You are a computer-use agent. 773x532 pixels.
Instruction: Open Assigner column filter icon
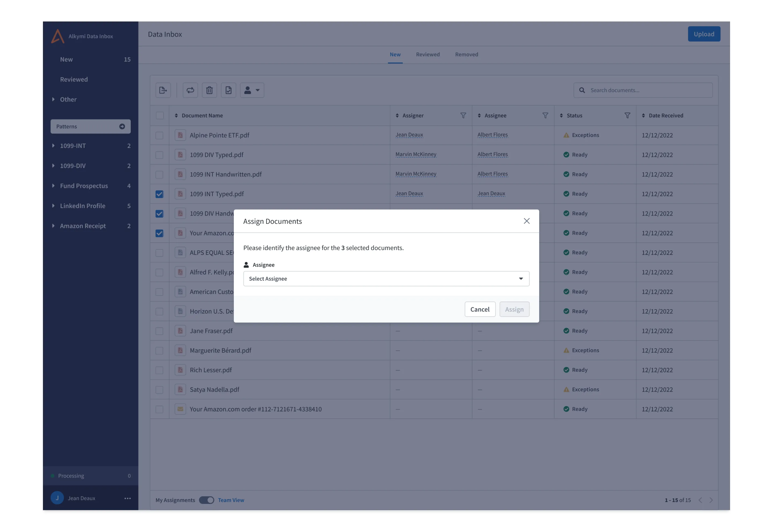point(463,115)
